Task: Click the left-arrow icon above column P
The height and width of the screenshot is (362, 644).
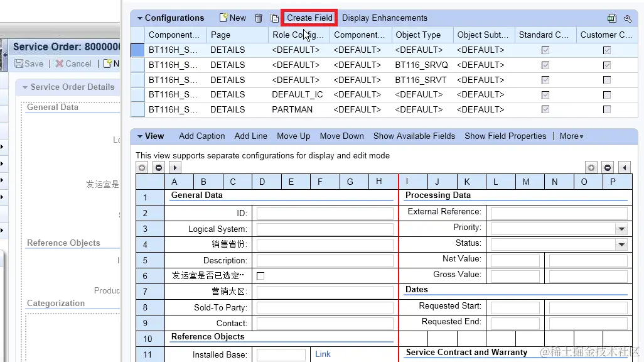Action: coord(625,168)
